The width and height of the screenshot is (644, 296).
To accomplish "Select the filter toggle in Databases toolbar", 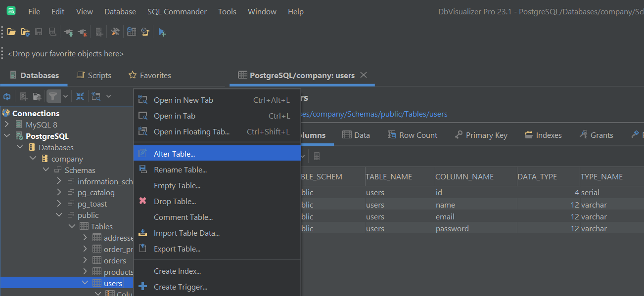I will tap(53, 96).
